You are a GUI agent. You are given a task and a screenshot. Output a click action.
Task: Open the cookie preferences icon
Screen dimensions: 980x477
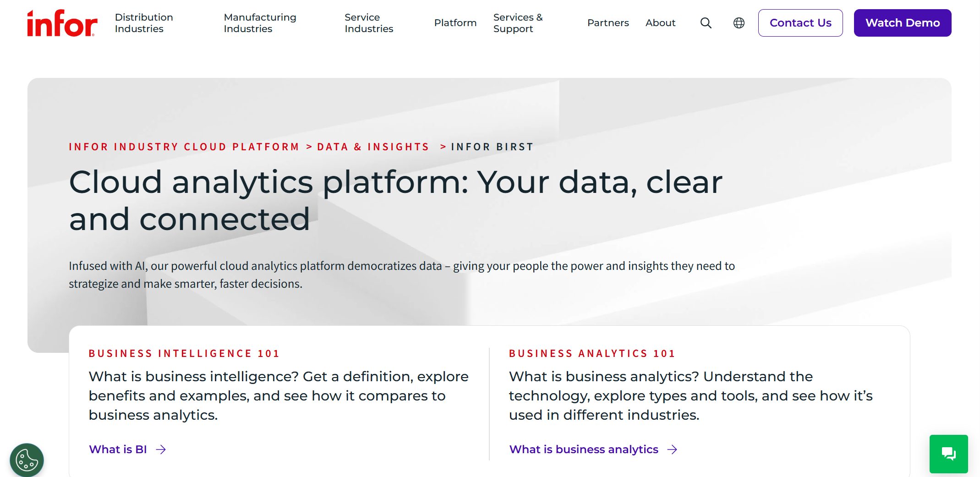click(27, 460)
